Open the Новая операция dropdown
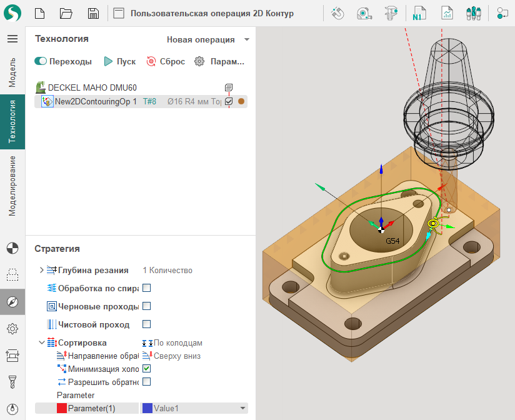 point(207,39)
